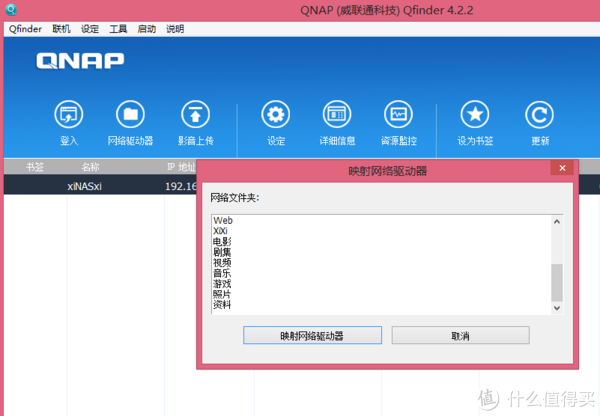The width and height of the screenshot is (600, 416).
Task: Select the 电影 folder
Action: [x=222, y=241]
